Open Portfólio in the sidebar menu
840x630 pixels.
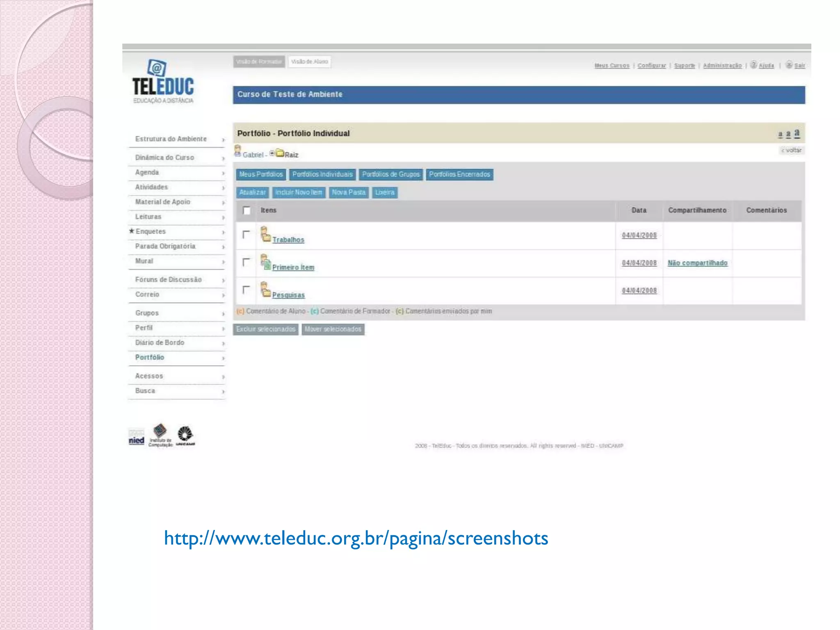pos(150,357)
